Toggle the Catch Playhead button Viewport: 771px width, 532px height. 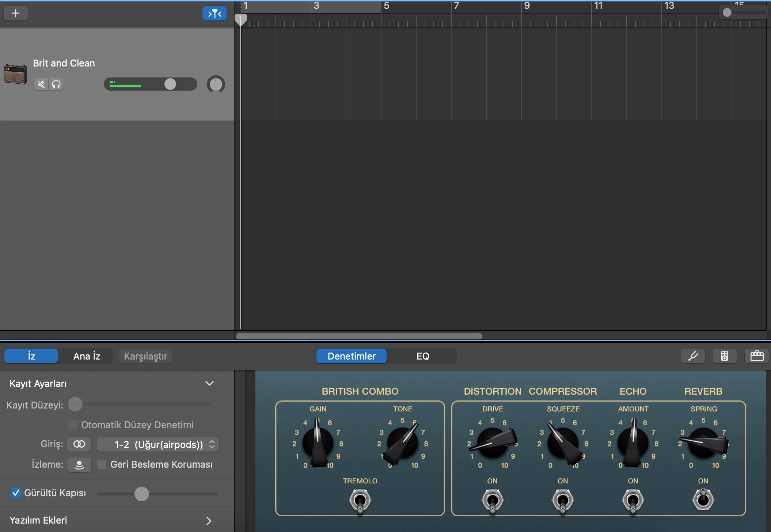pos(214,14)
